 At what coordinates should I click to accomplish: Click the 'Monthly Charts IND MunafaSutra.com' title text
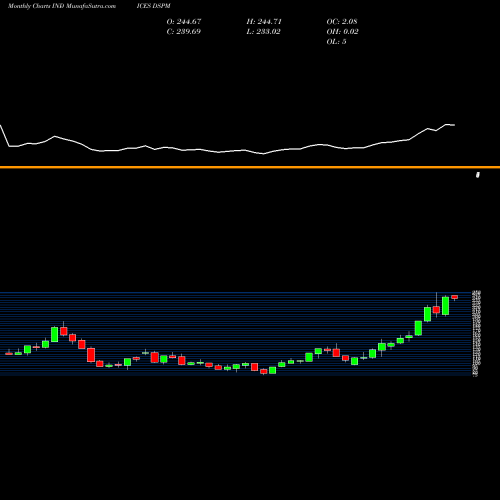(x=62, y=6)
